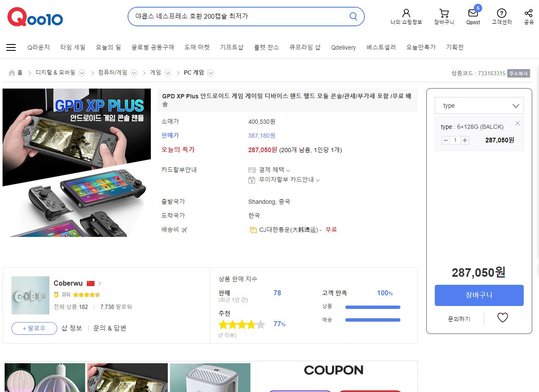Click the China flag next to Coberwu
Viewport: 539px width, 392px height.
(90, 284)
